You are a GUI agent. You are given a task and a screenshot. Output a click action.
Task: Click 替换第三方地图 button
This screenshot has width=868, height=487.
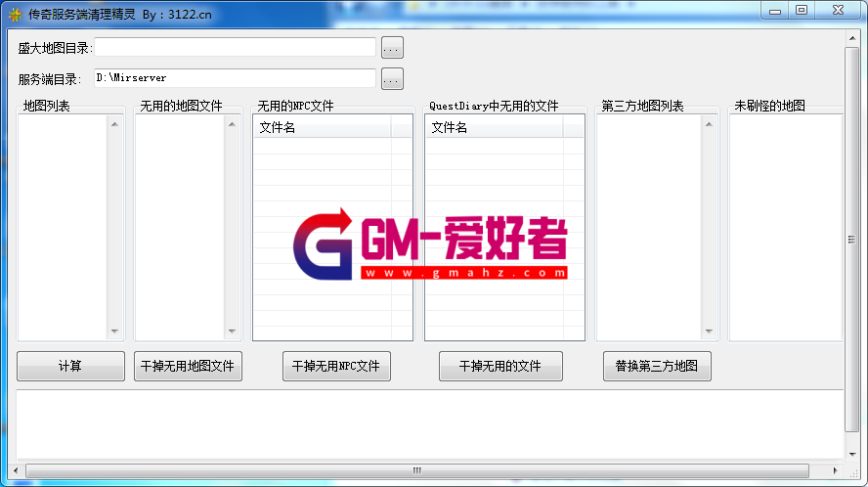[x=657, y=366]
